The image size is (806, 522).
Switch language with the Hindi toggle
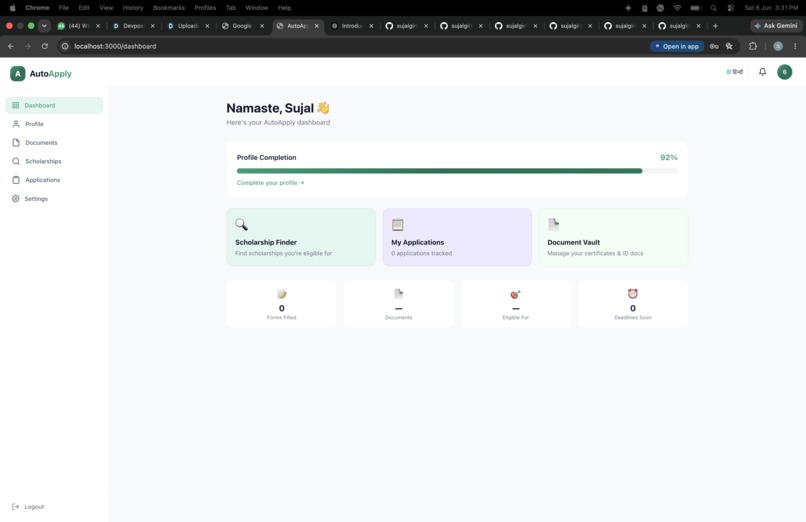click(x=734, y=72)
